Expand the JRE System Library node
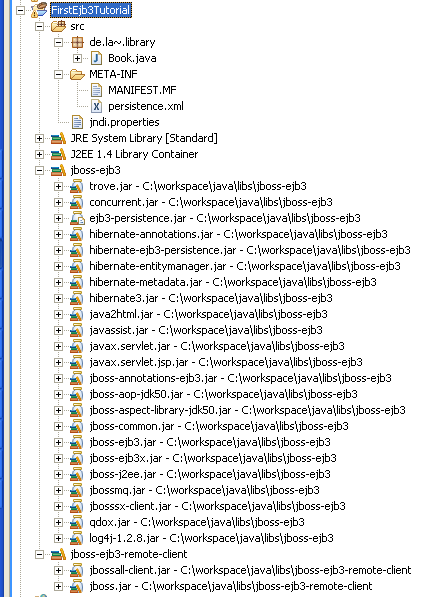 [39, 138]
